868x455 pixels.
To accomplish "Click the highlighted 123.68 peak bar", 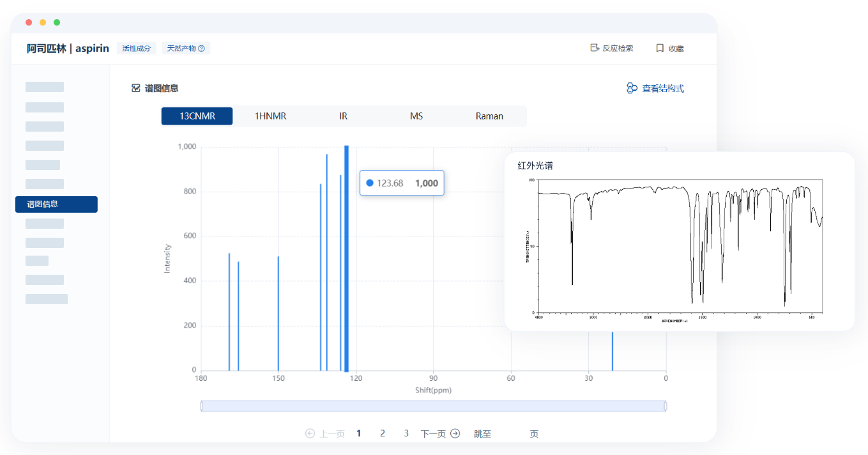I will (x=346, y=258).
